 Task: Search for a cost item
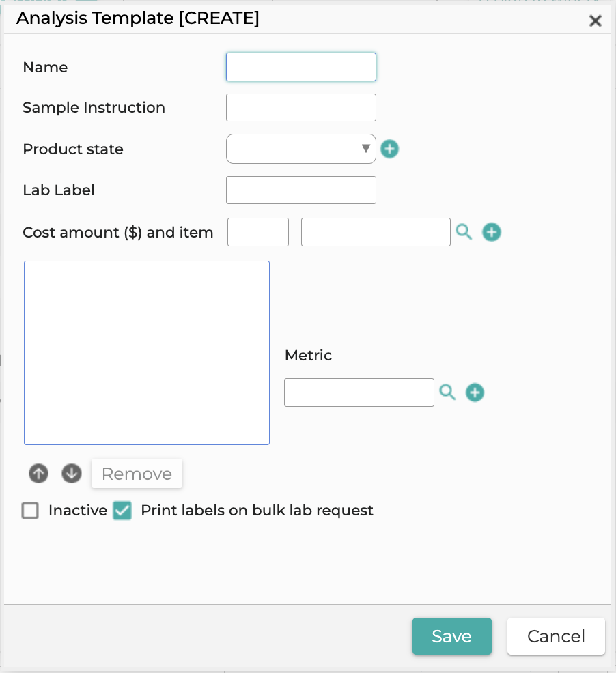464,232
